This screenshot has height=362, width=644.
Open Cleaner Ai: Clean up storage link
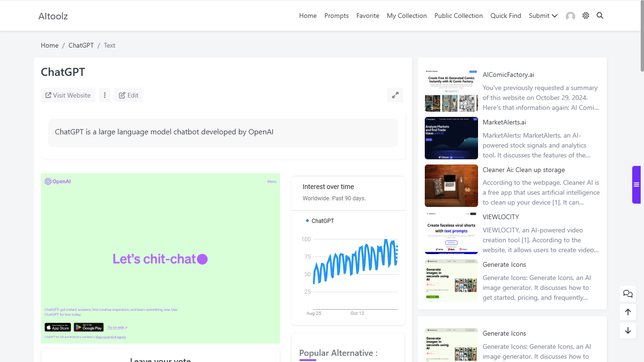click(x=524, y=170)
